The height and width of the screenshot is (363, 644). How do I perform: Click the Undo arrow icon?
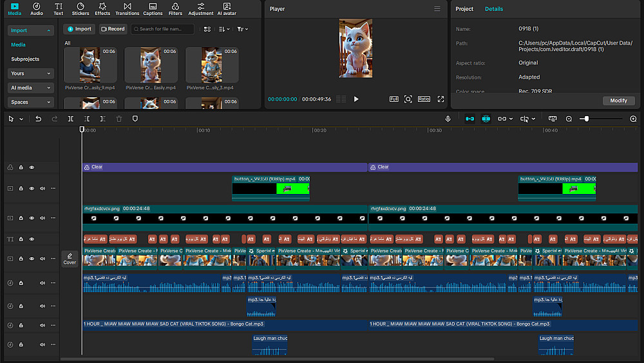(39, 119)
